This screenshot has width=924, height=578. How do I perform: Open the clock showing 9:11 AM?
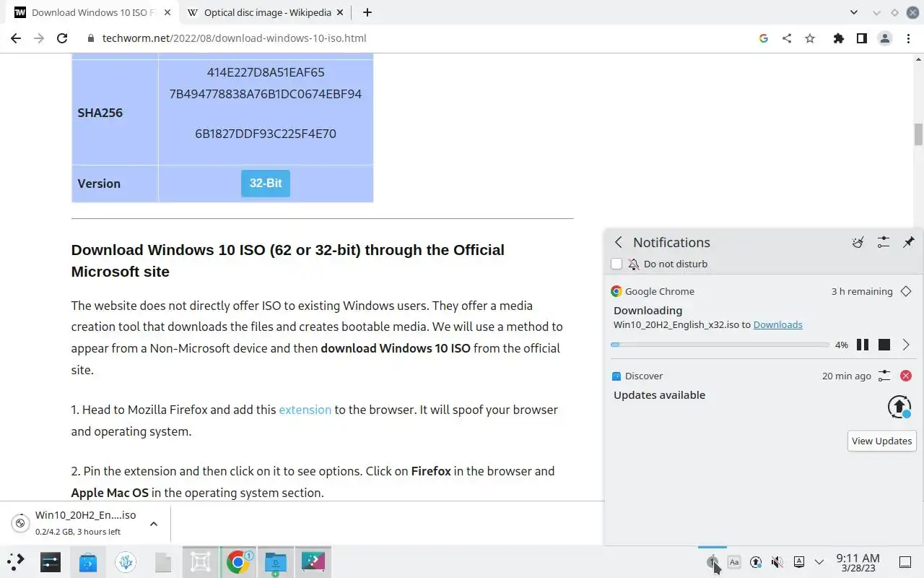[858, 562]
